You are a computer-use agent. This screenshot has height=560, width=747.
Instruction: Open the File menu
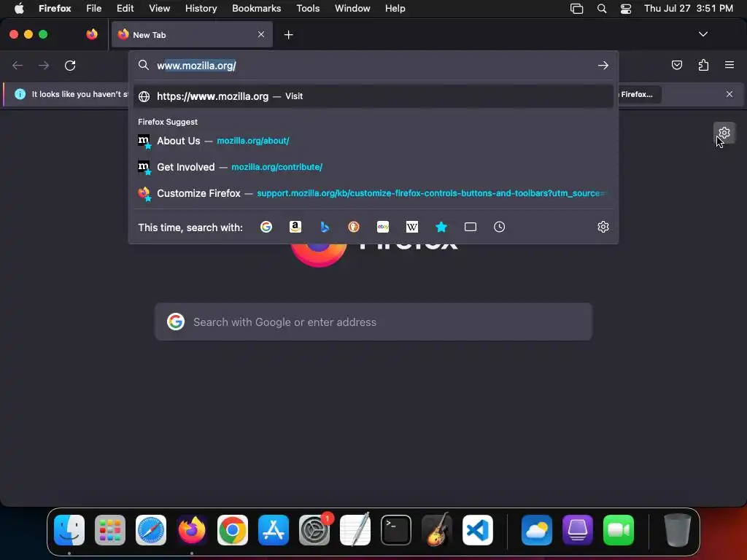(94, 8)
